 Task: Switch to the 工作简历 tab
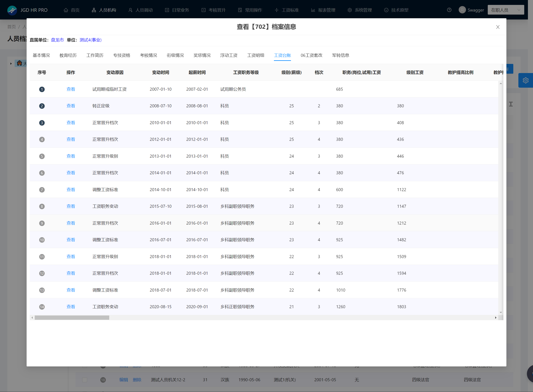point(95,55)
